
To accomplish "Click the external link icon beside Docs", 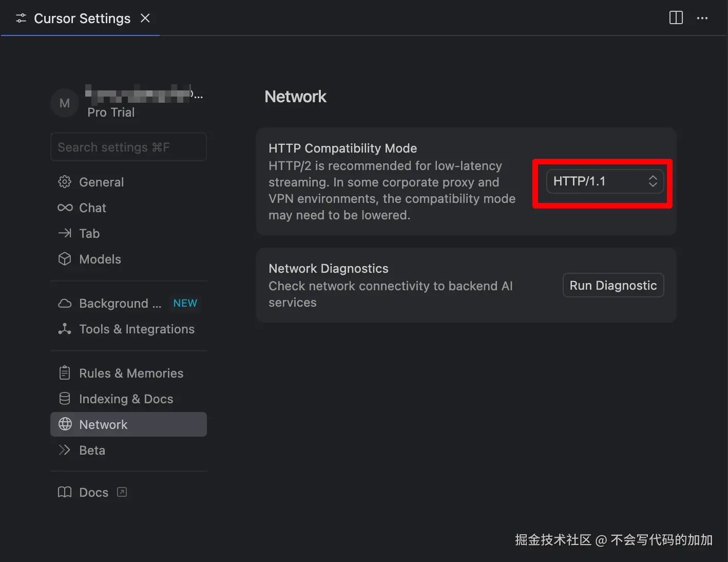I will (x=122, y=492).
